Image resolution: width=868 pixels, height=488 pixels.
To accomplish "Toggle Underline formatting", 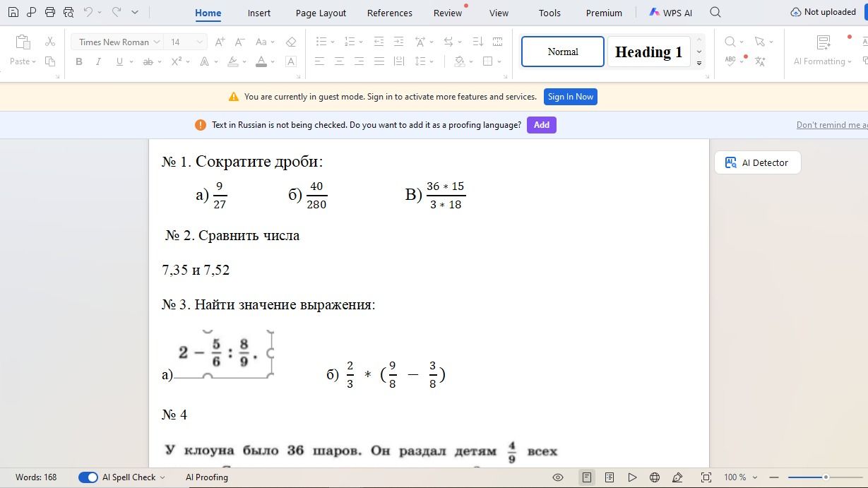I will pos(119,61).
